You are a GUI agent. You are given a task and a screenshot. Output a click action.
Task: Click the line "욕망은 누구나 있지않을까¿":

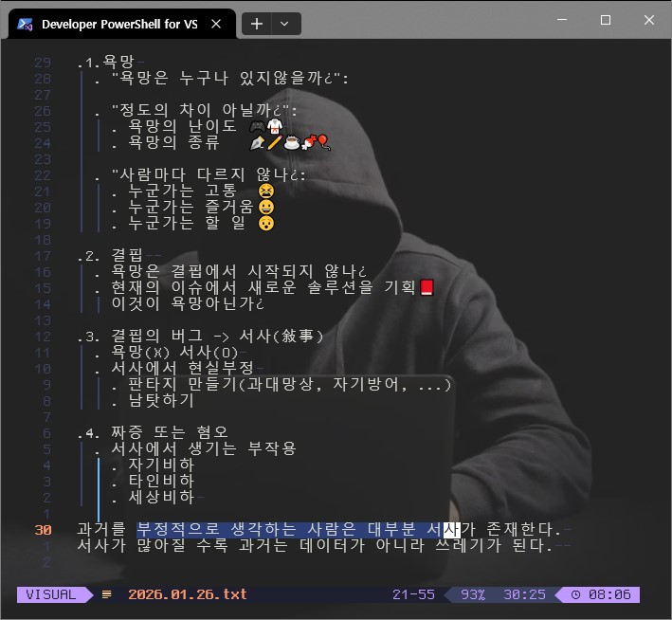pyautogui.click(x=230, y=79)
